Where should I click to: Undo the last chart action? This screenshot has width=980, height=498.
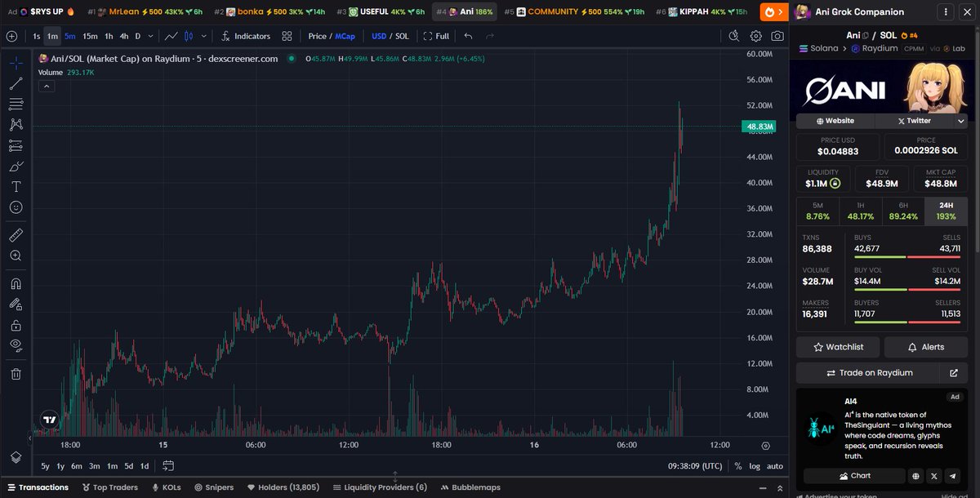468,36
